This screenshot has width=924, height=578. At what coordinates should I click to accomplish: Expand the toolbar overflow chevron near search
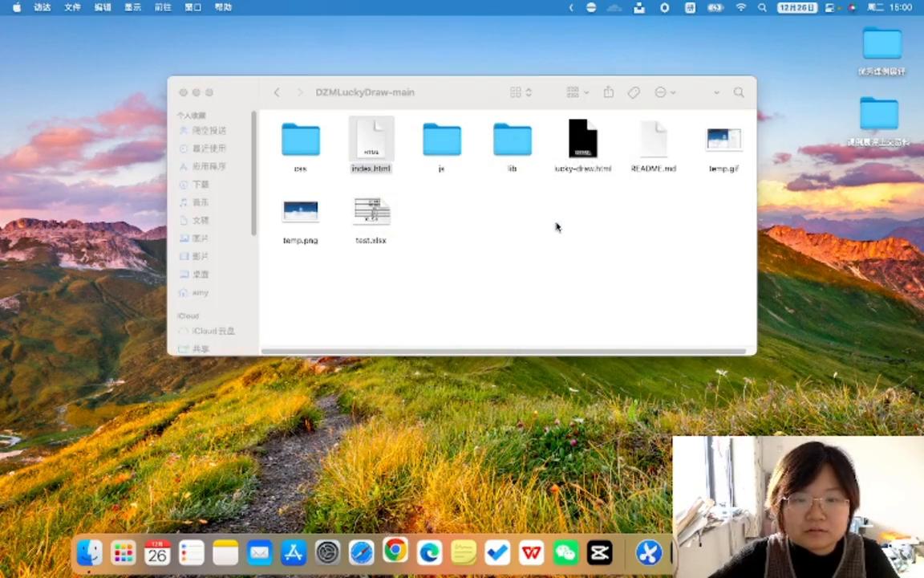tap(716, 92)
